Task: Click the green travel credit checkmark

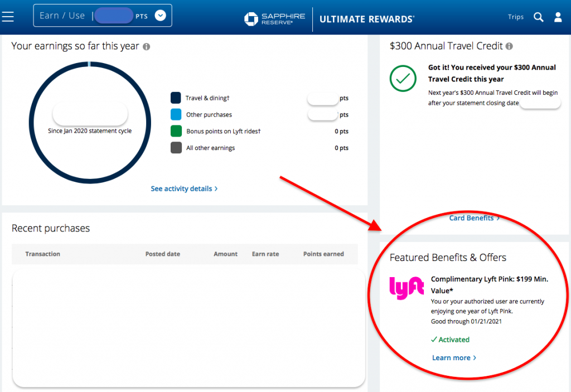Action: (403, 78)
